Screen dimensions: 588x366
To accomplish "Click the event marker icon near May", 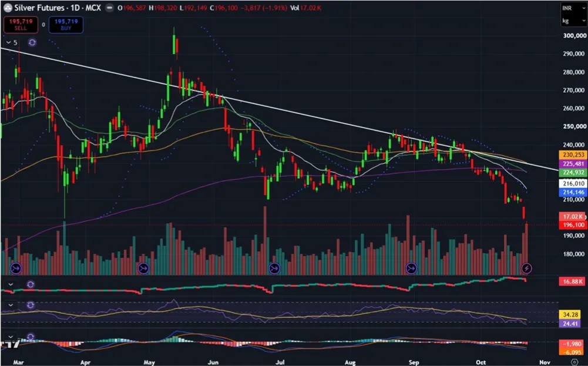I will [144, 268].
